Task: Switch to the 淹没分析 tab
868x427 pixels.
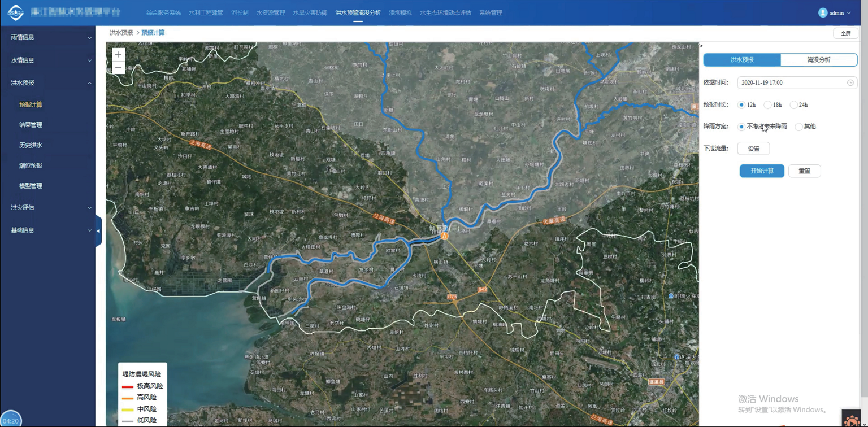Action: 819,59
